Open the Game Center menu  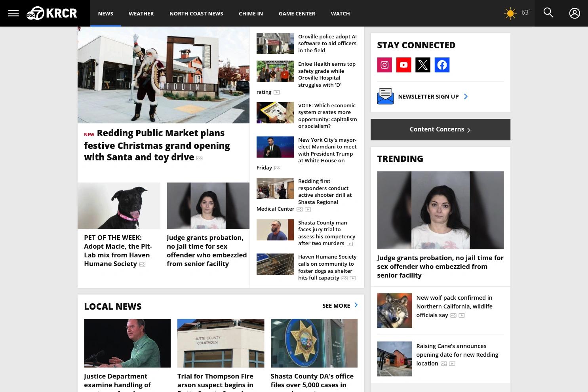(x=297, y=13)
